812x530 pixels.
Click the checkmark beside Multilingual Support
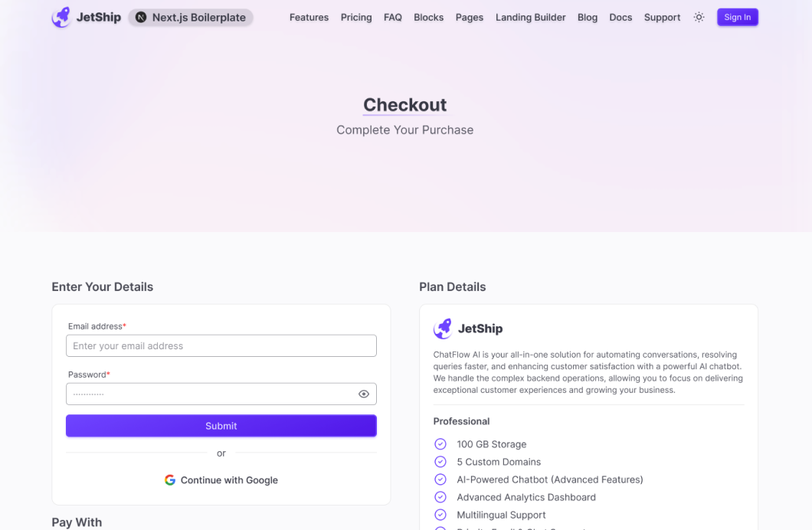(x=440, y=515)
